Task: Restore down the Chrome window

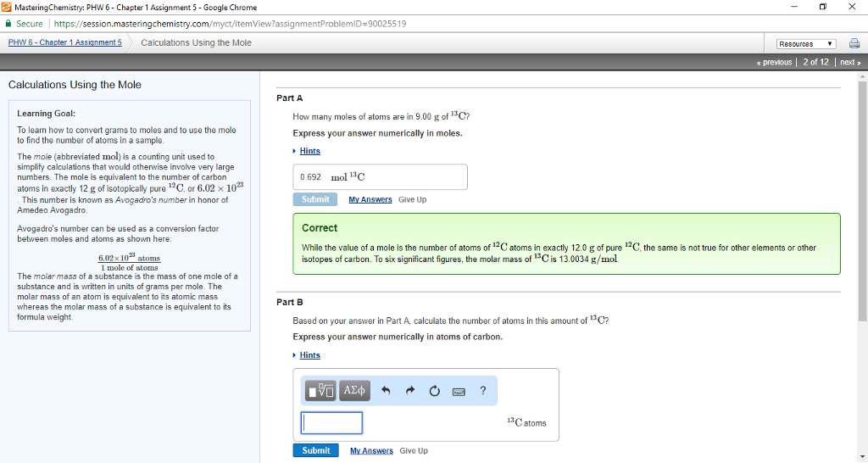Action: 822,7
